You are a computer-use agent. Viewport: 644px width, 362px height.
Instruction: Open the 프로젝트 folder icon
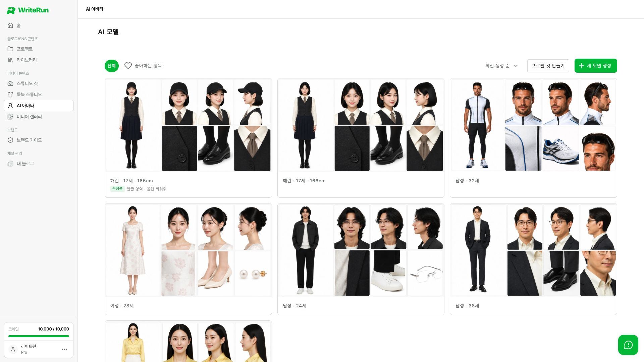pyautogui.click(x=10, y=49)
